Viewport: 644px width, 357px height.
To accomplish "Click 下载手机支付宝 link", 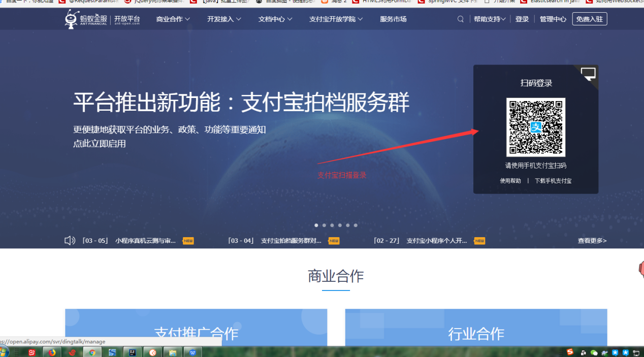I will coord(553,181).
